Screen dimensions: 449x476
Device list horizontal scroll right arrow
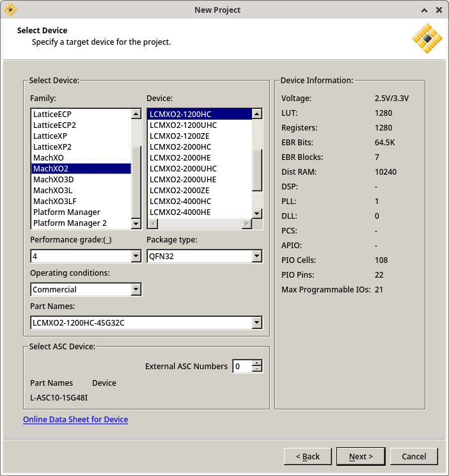(247, 224)
